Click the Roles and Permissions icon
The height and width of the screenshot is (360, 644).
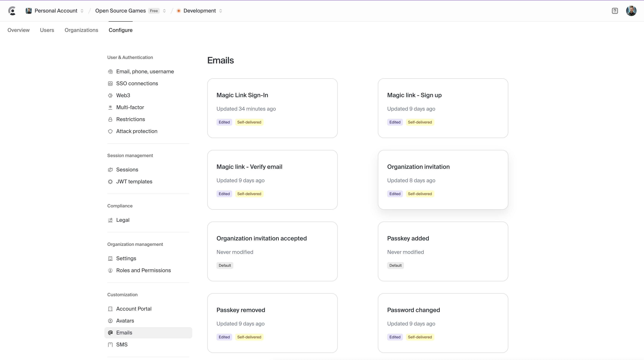111,270
